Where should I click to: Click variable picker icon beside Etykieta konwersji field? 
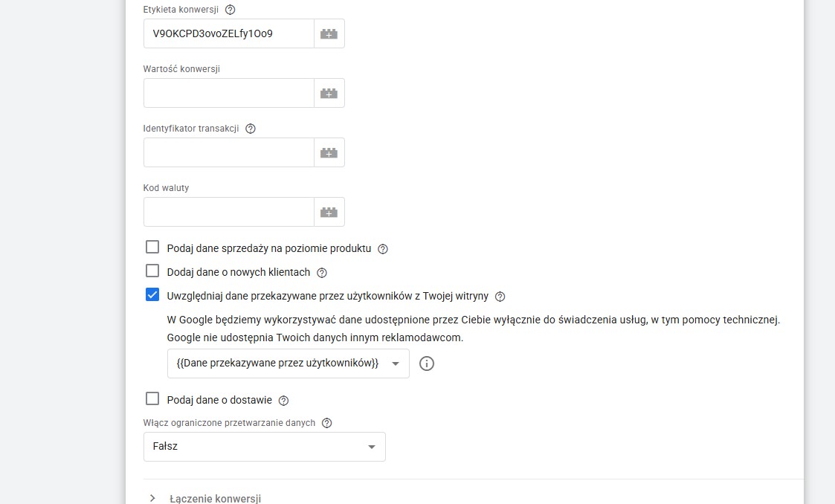pos(329,33)
